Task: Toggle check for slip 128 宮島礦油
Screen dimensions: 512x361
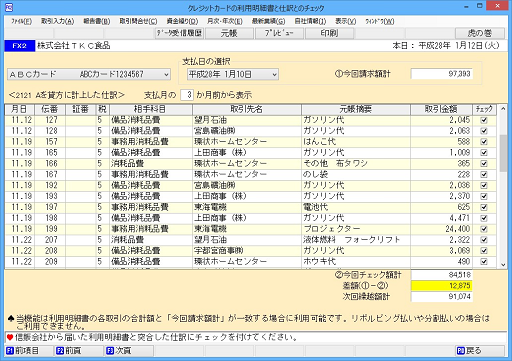Action: [x=484, y=131]
